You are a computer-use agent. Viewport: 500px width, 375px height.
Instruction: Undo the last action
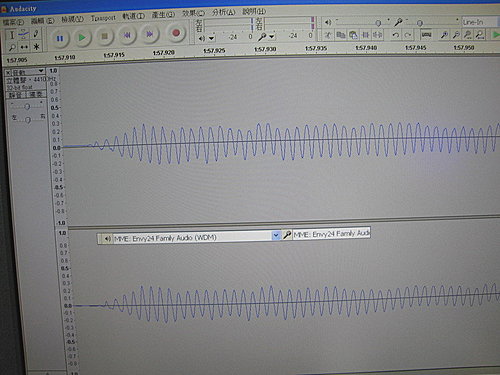(396, 34)
